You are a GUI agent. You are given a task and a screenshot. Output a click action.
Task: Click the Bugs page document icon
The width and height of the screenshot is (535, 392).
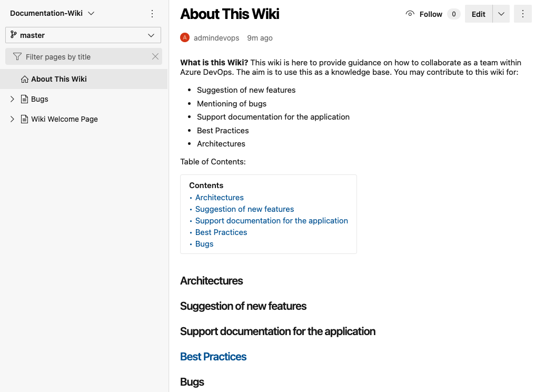coord(24,99)
